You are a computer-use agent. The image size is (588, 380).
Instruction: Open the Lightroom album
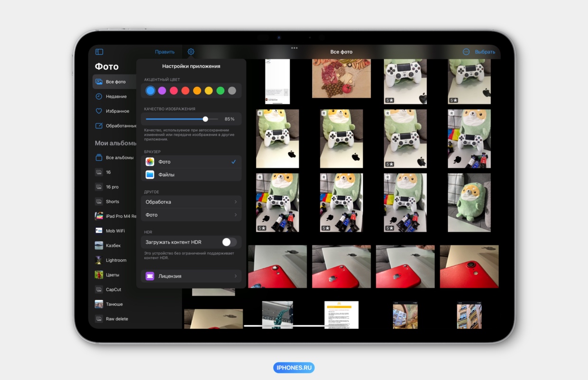116,260
